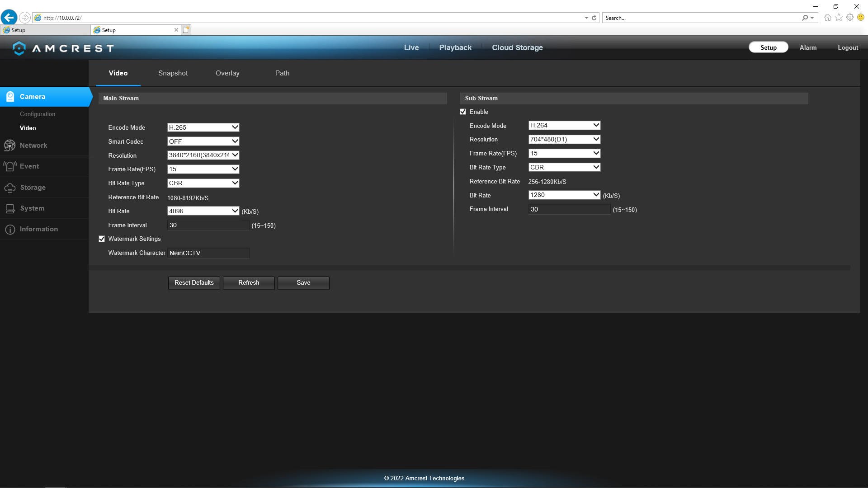Open the Event alarm bell icon
Viewport: 868px width, 488px height.
click(9, 166)
